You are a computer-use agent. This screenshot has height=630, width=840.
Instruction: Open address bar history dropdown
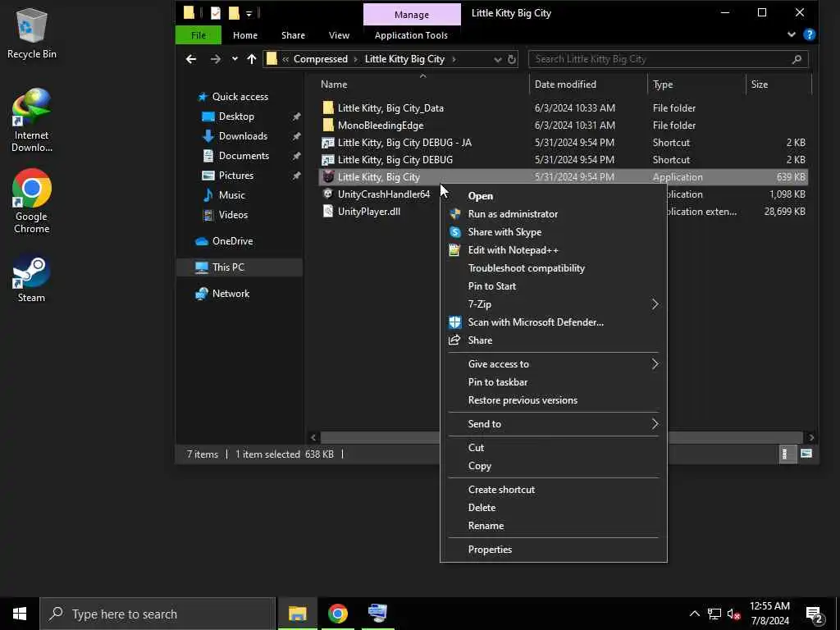[x=498, y=59]
